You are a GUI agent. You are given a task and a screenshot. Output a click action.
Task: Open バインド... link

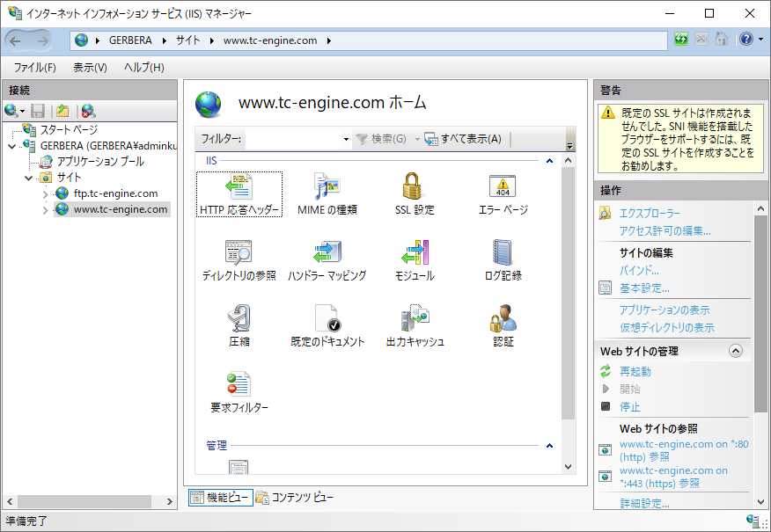click(x=639, y=270)
